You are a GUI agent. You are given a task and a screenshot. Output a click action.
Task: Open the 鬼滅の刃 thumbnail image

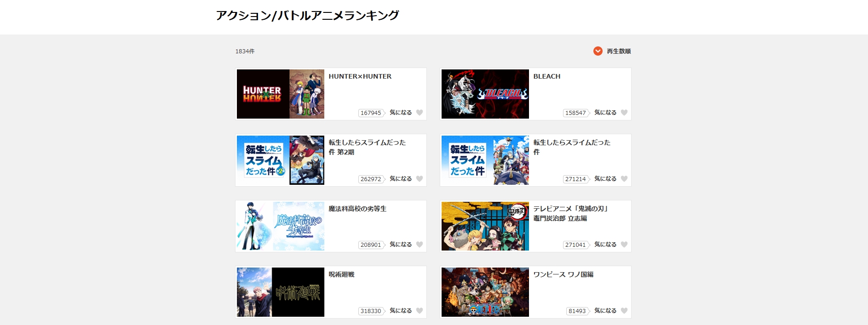[x=485, y=226]
